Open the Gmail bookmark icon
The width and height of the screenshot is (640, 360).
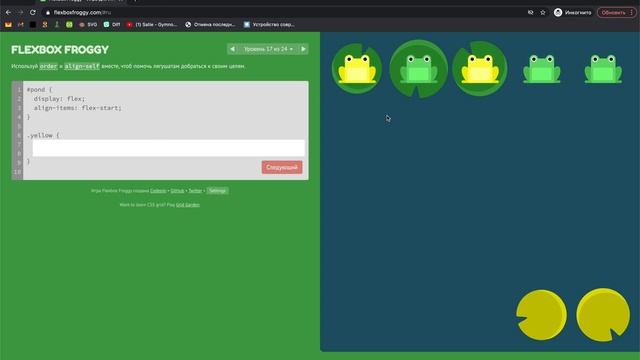pyautogui.click(x=20, y=24)
